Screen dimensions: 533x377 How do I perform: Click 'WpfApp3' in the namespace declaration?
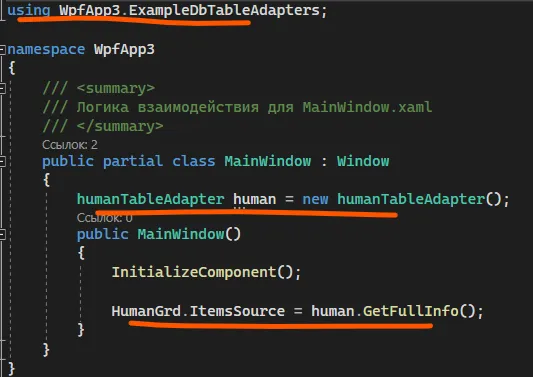(x=124, y=50)
